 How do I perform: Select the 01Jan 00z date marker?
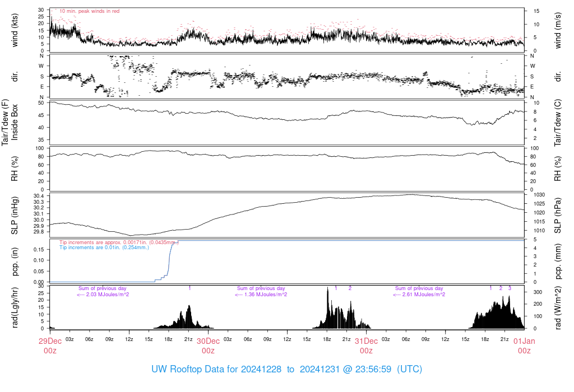coord(524,345)
